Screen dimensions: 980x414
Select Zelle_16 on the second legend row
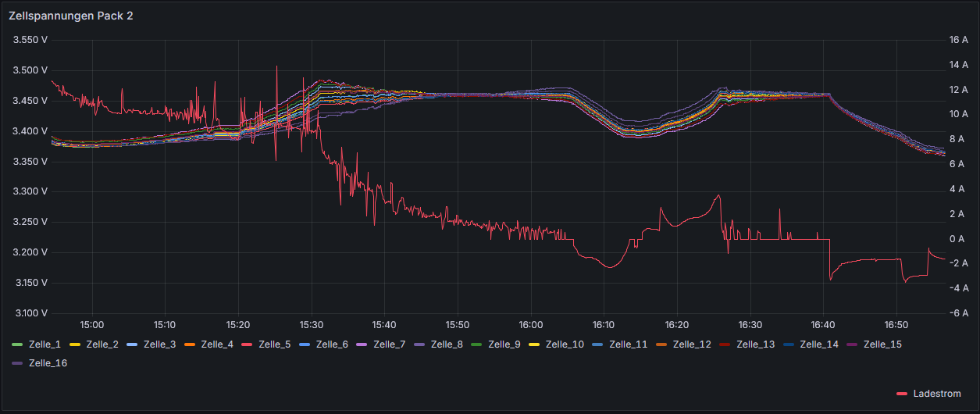(48, 362)
